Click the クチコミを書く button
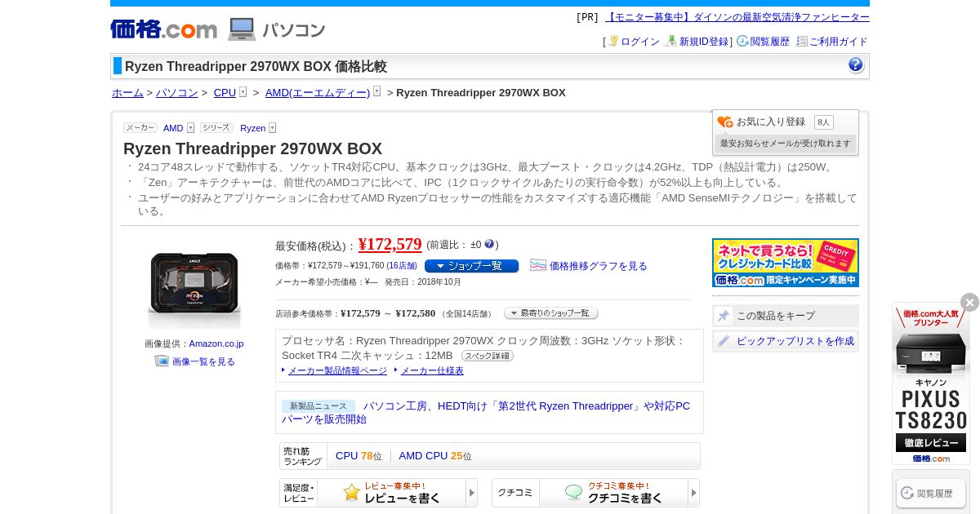The height and width of the screenshot is (514, 980). point(614,493)
